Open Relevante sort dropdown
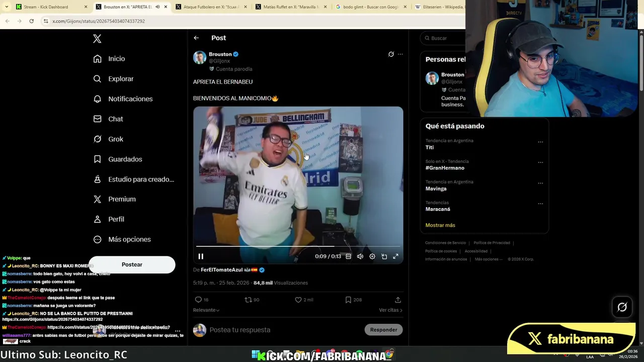The image size is (644, 362). (x=206, y=310)
